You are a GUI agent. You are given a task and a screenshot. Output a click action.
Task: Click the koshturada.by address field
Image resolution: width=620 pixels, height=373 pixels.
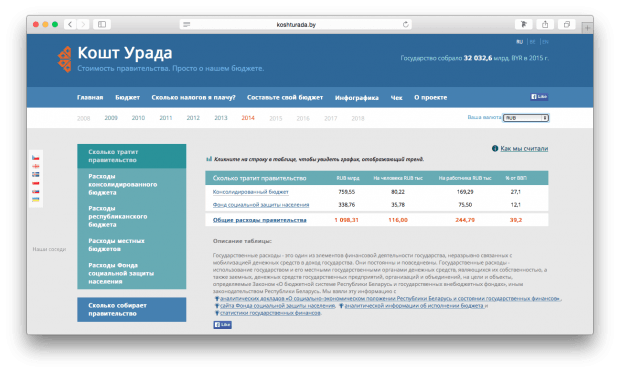coord(296,25)
